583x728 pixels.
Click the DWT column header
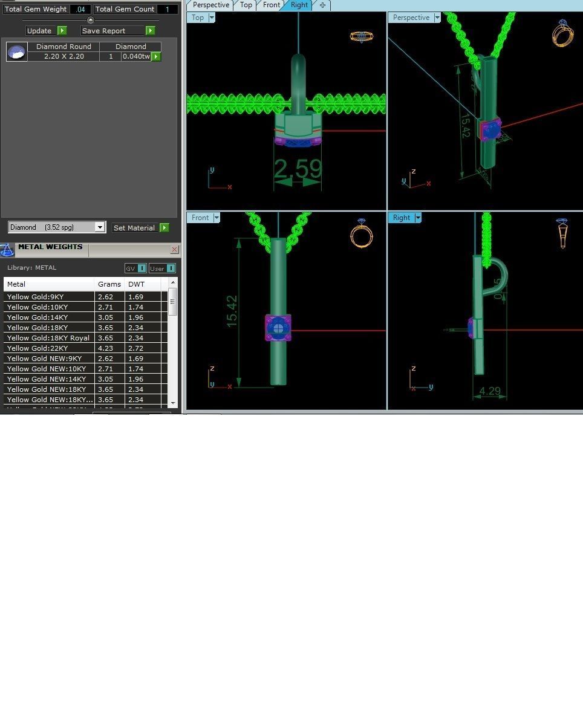tap(143, 284)
